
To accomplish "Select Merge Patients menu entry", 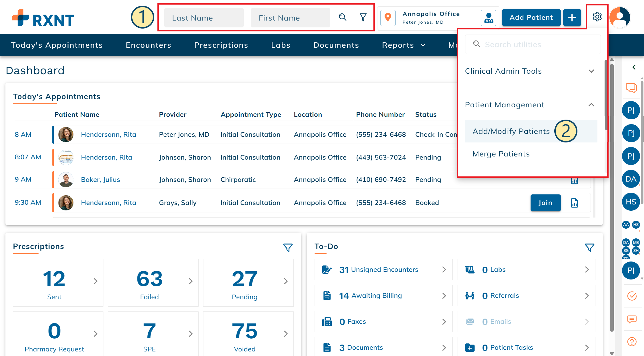I will (x=501, y=154).
